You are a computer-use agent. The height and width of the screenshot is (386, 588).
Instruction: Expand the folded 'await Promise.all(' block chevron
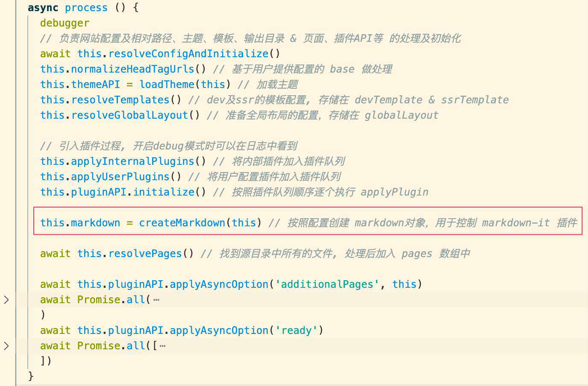click(x=6, y=300)
